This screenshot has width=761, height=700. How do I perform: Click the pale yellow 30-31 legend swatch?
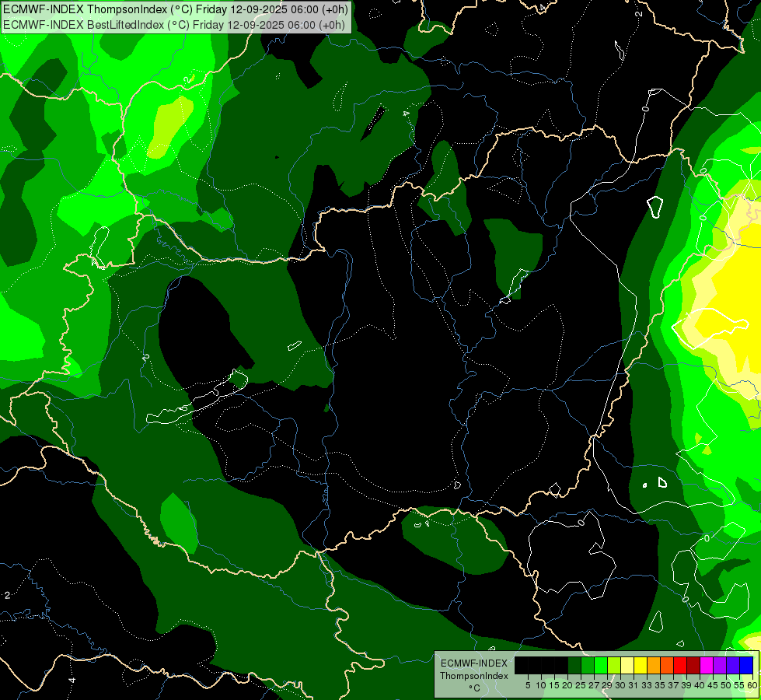pyautogui.click(x=627, y=665)
